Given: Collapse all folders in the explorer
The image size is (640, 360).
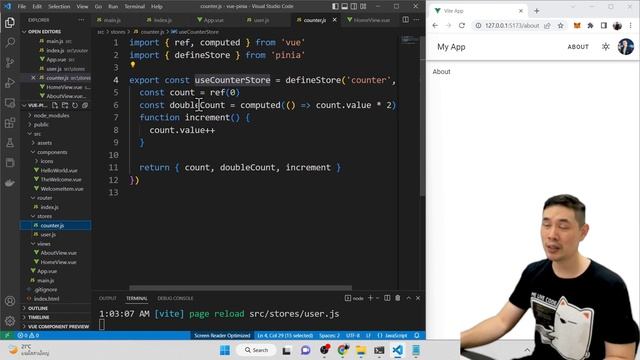Looking at the screenshot, I should pyautogui.click(x=84, y=105).
